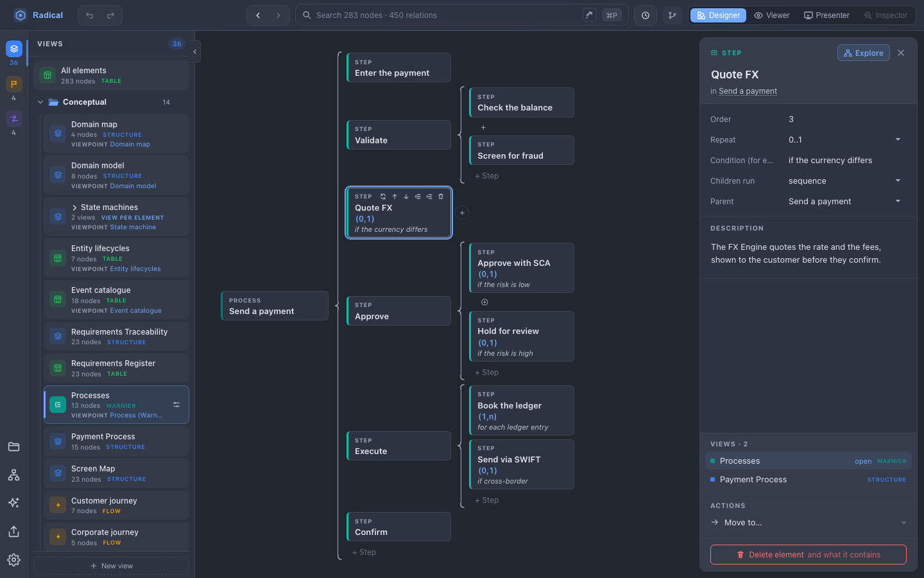Screen dimensions: 924x578
Task: Switch to Viewer mode
Action: click(x=772, y=15)
